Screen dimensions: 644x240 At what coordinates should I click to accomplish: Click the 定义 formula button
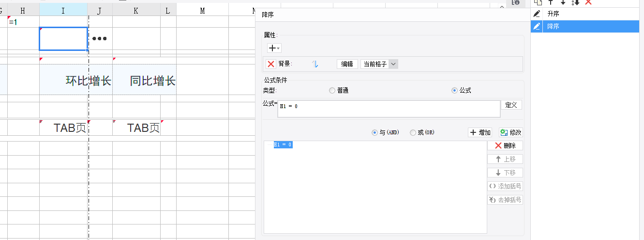coord(511,105)
